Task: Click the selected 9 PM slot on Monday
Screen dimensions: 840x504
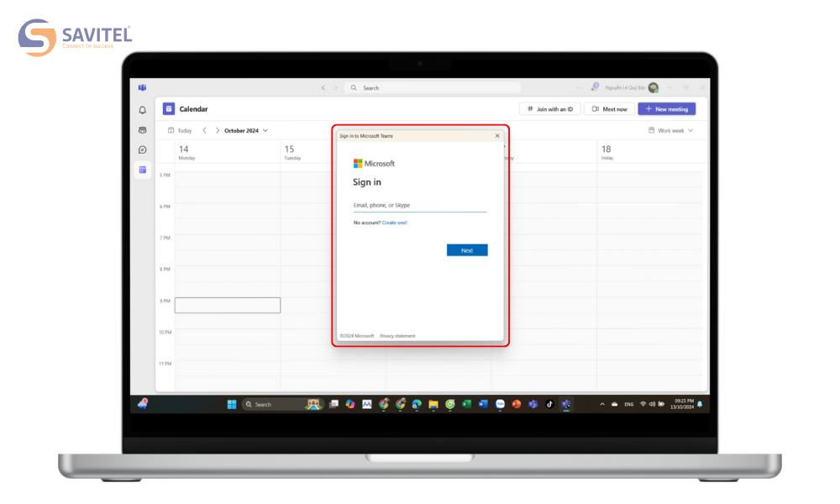Action: (227, 305)
